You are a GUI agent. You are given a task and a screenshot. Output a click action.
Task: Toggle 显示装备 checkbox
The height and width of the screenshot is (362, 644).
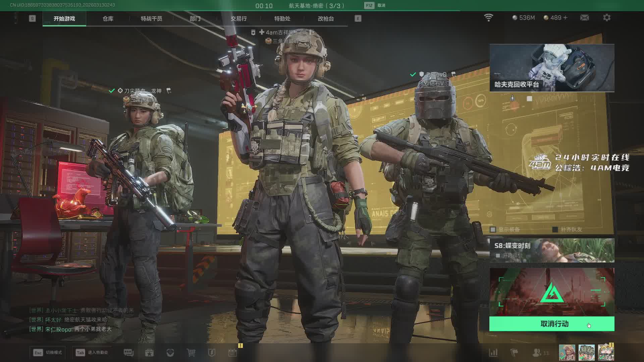(493, 230)
